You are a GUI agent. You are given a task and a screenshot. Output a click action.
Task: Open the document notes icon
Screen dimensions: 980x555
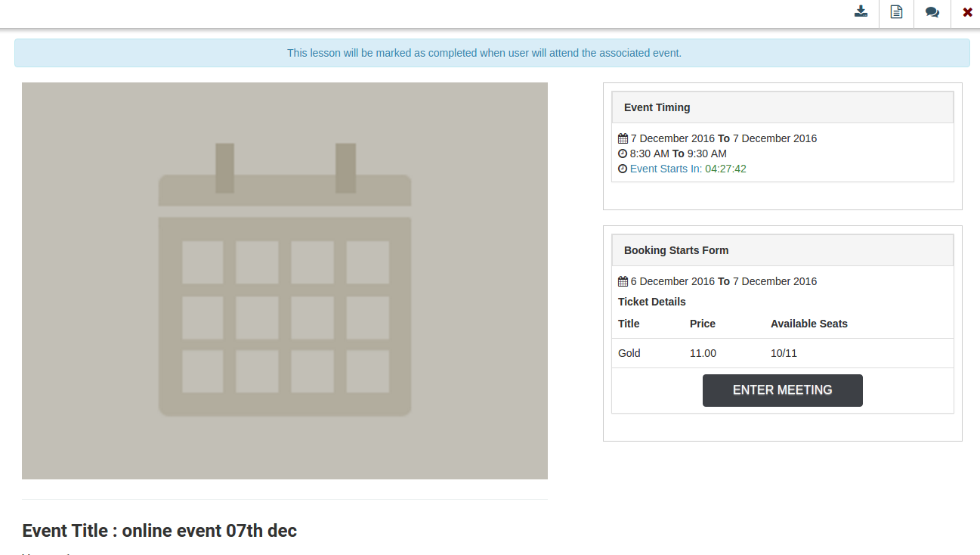[x=896, y=12]
